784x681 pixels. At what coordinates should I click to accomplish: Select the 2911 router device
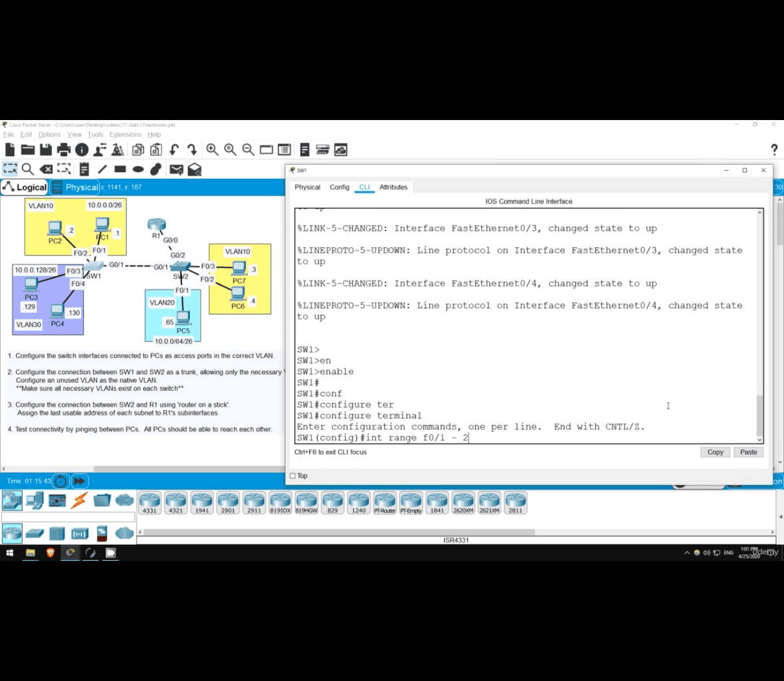click(254, 503)
